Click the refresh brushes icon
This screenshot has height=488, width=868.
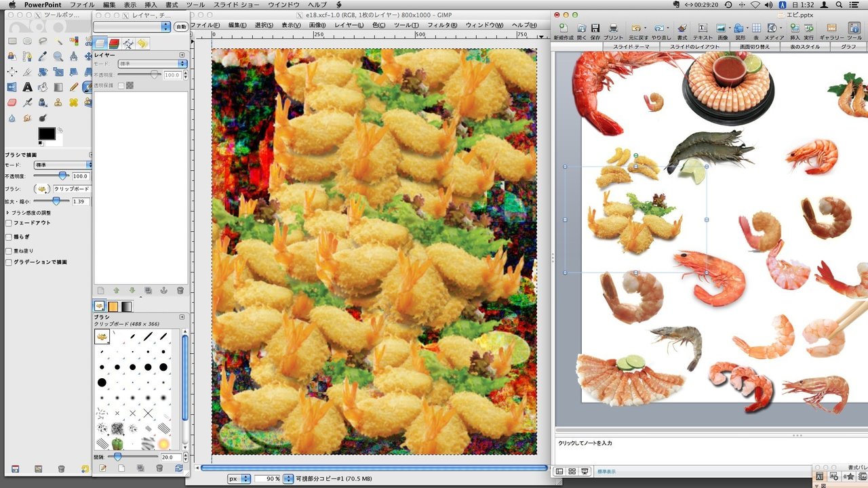[179, 468]
